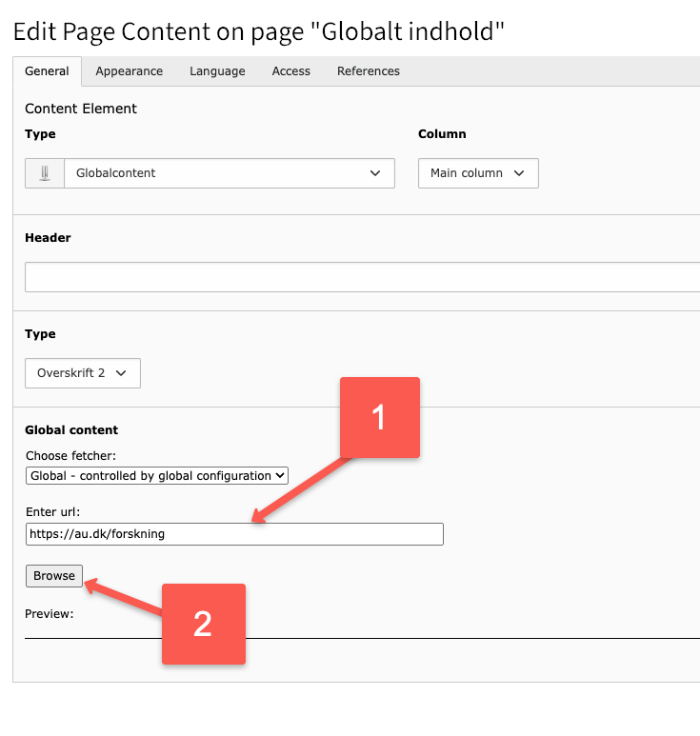Click the red callout numbered 1
Viewport: 700px width, 736px height.
(378, 417)
